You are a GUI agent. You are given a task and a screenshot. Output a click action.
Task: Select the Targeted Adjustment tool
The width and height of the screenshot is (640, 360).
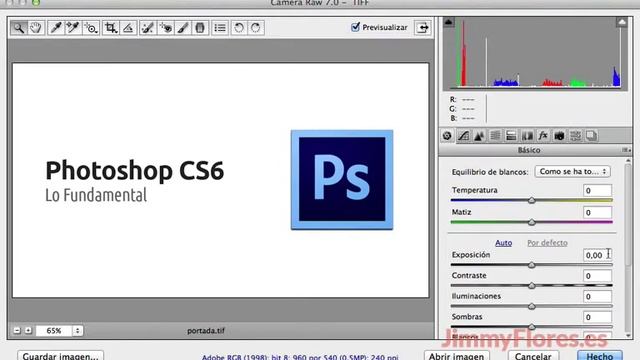pyautogui.click(x=91, y=28)
